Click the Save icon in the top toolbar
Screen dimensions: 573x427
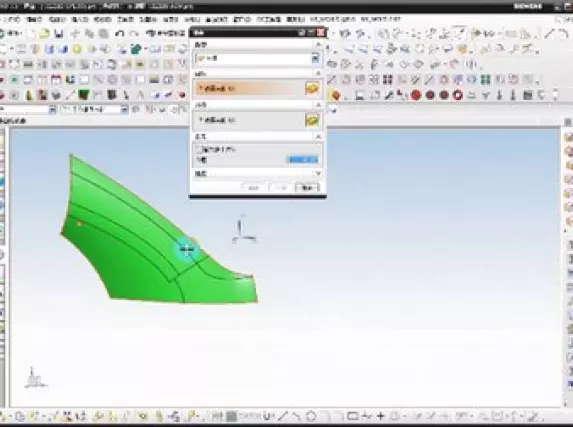pos(58,34)
